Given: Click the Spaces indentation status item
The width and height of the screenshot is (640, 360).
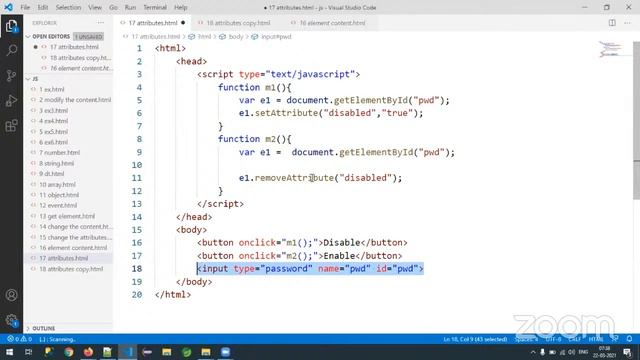Looking at the screenshot, I should coord(526,339).
